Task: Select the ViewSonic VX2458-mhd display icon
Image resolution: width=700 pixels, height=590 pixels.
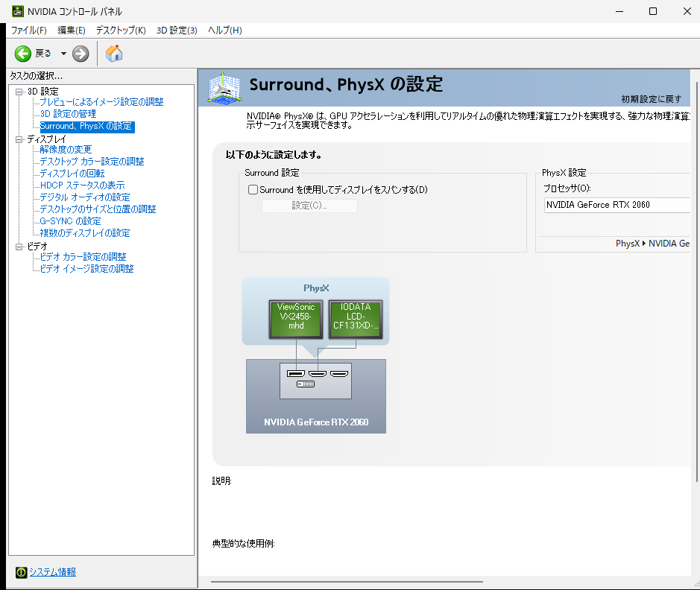Action: (x=296, y=319)
